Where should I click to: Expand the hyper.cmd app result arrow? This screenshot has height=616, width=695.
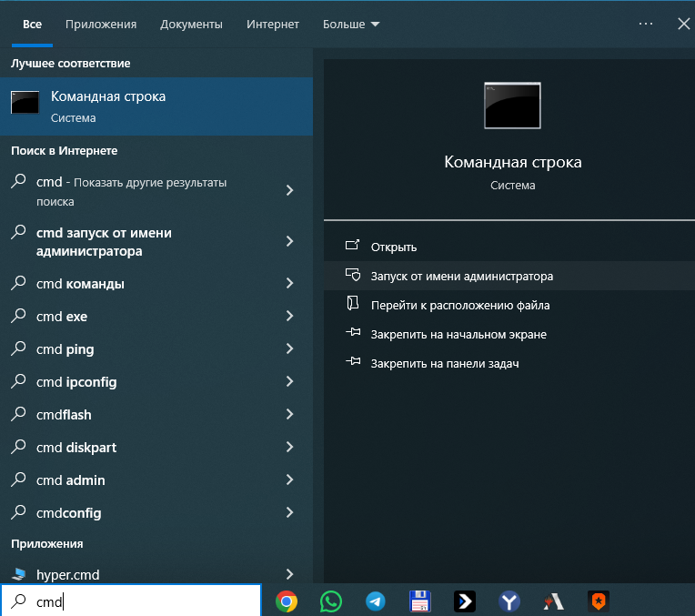click(289, 574)
